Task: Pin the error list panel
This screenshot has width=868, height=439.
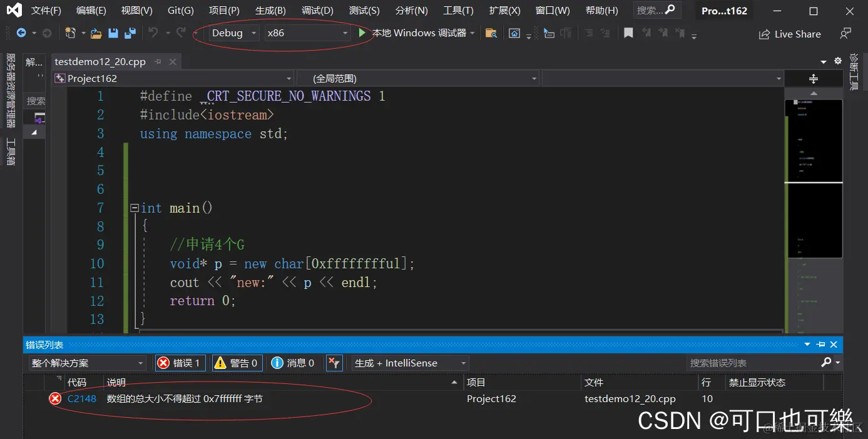Action: point(821,345)
